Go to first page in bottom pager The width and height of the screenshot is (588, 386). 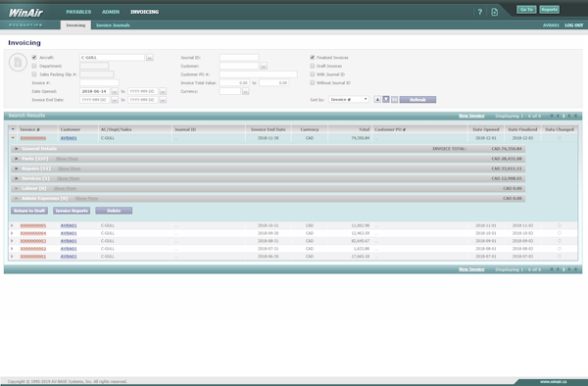(x=551, y=269)
